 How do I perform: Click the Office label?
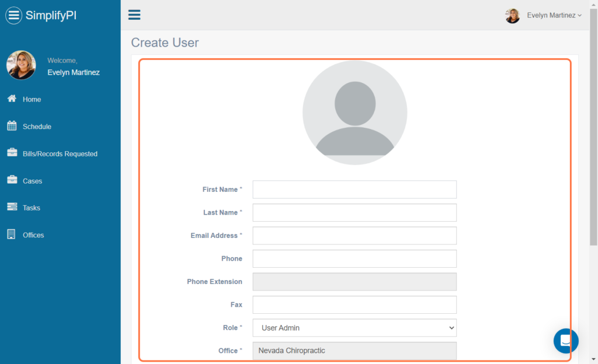coord(230,351)
